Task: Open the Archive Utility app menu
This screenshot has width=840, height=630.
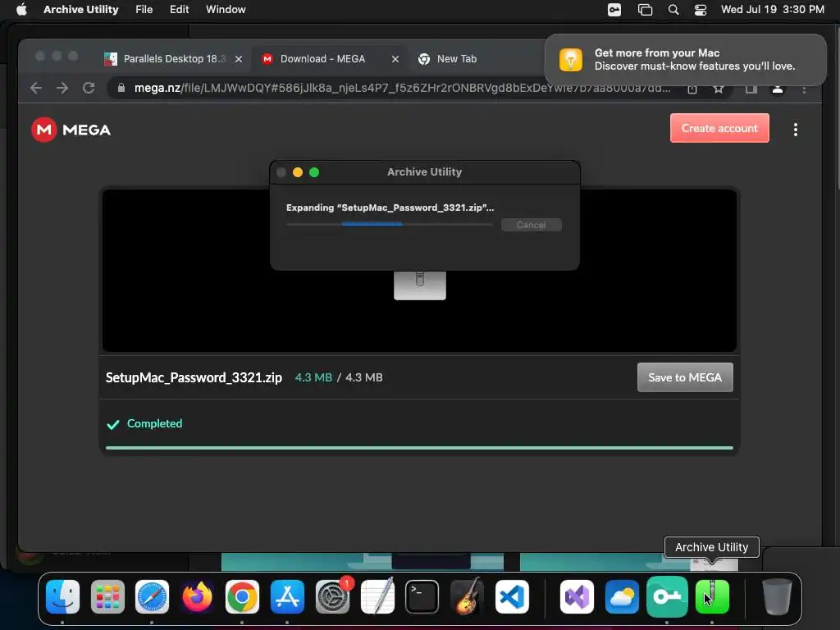Action: 81,10
